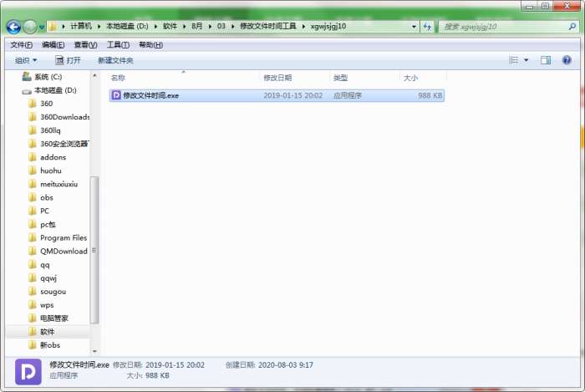This screenshot has height=392, width=585.
Task: Open the wps folder in tree
Action: [42, 305]
